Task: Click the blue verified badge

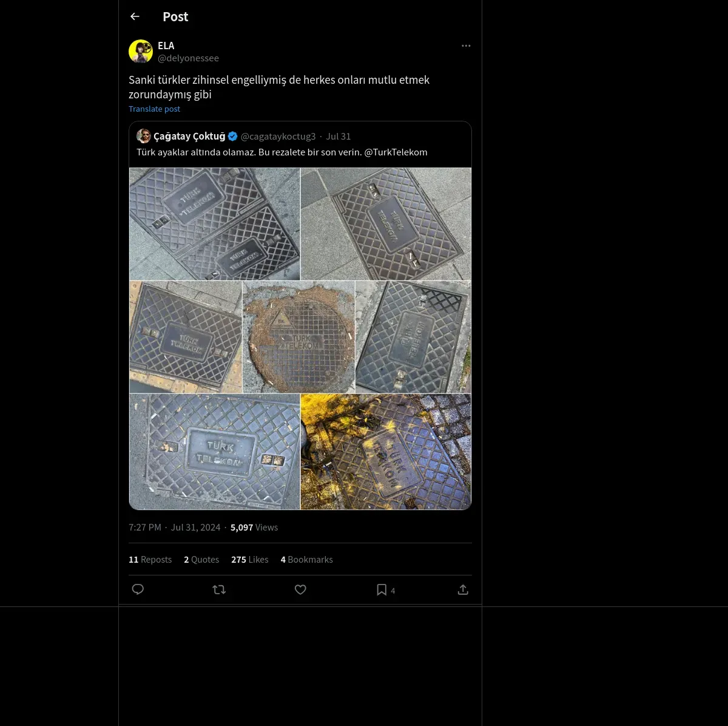Action: coord(233,136)
